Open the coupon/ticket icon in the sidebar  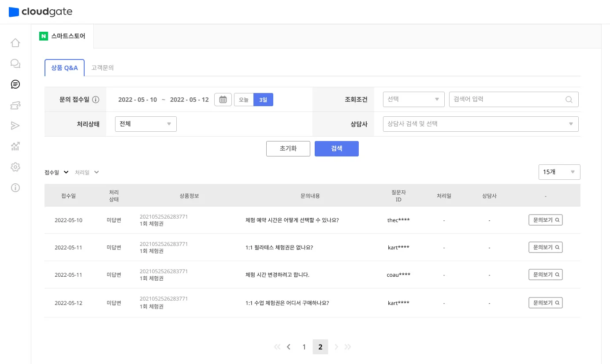click(x=15, y=105)
